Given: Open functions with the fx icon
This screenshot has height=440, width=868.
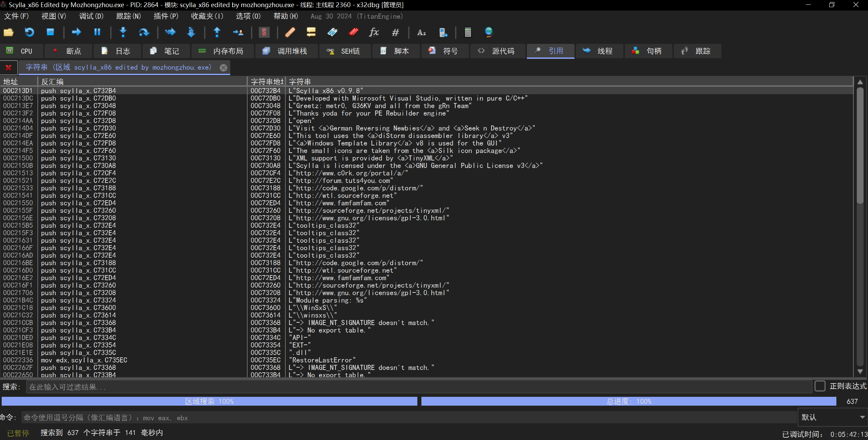Looking at the screenshot, I should (x=374, y=32).
